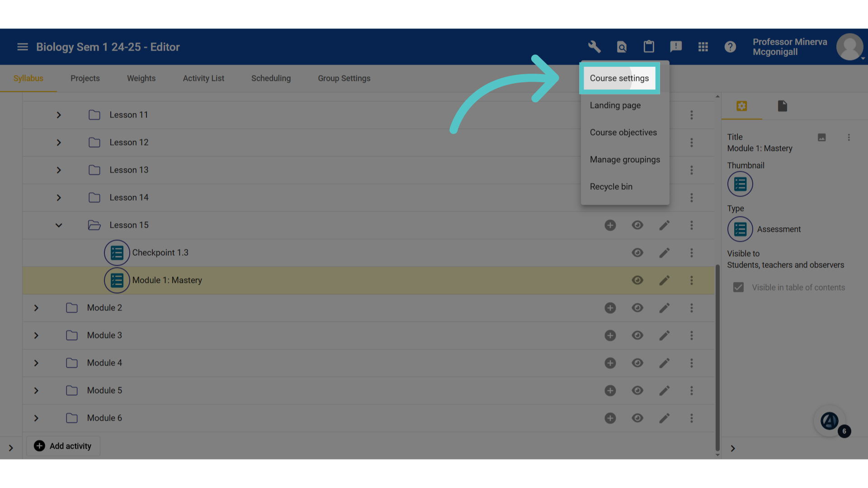
Task: Switch to the Weights tab
Action: tap(141, 78)
